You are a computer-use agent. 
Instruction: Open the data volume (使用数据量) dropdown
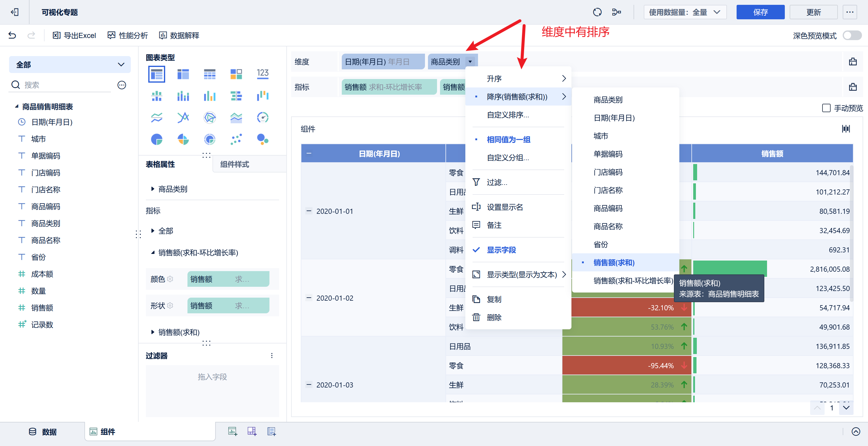coord(684,12)
